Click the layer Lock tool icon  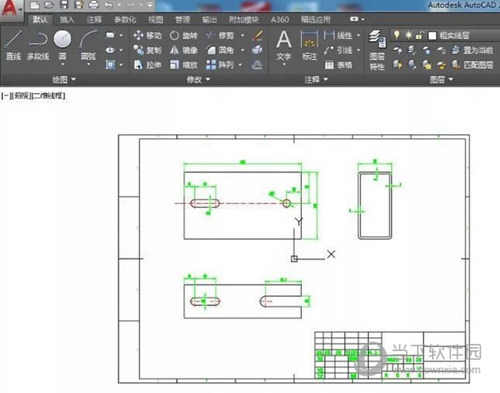[x=441, y=50]
